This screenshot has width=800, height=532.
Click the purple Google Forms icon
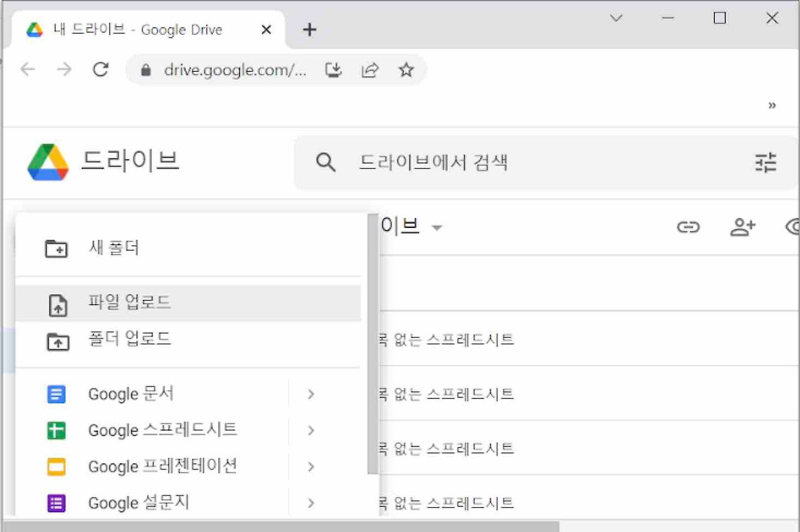56,503
